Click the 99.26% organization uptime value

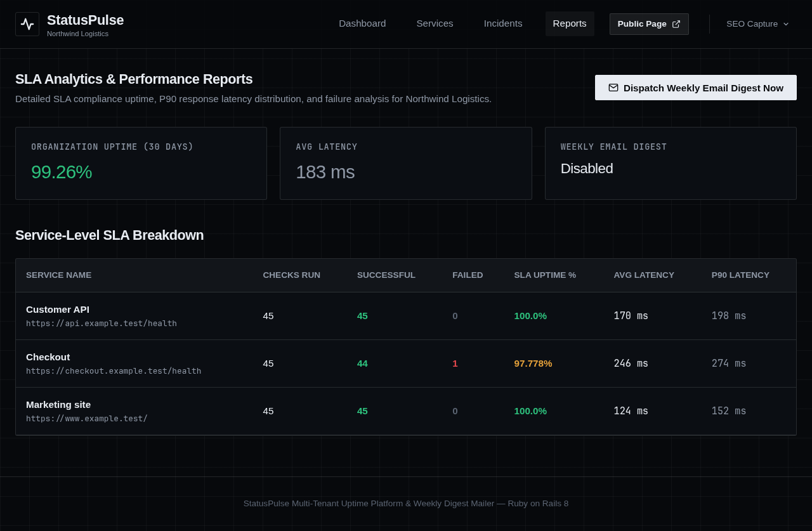62,172
